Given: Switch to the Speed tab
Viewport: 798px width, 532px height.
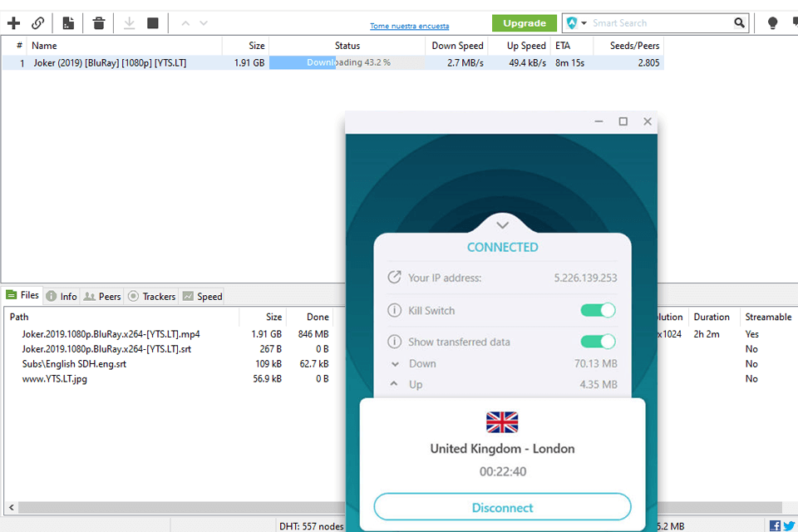Looking at the screenshot, I should coord(203,296).
